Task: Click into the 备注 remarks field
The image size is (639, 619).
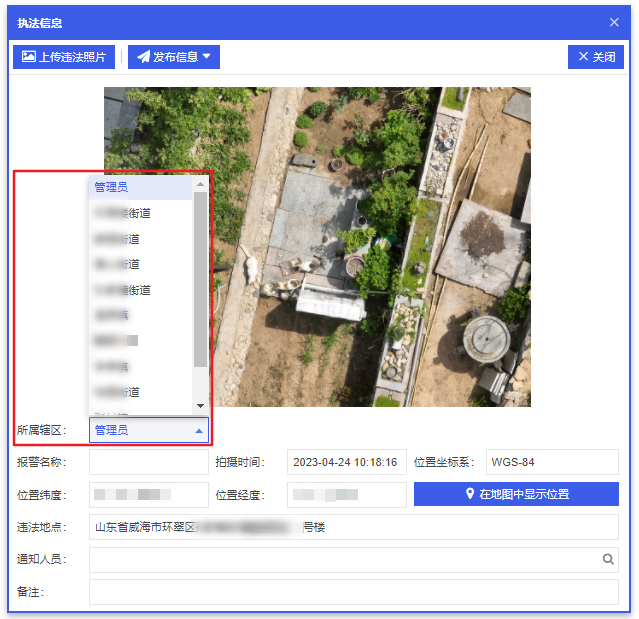Action: click(353, 592)
